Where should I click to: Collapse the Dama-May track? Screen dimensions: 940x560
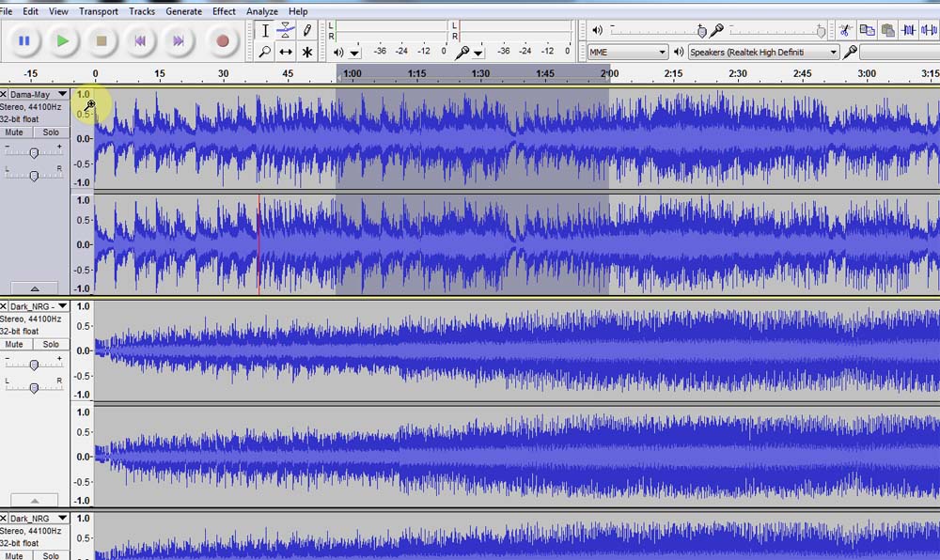click(35, 288)
